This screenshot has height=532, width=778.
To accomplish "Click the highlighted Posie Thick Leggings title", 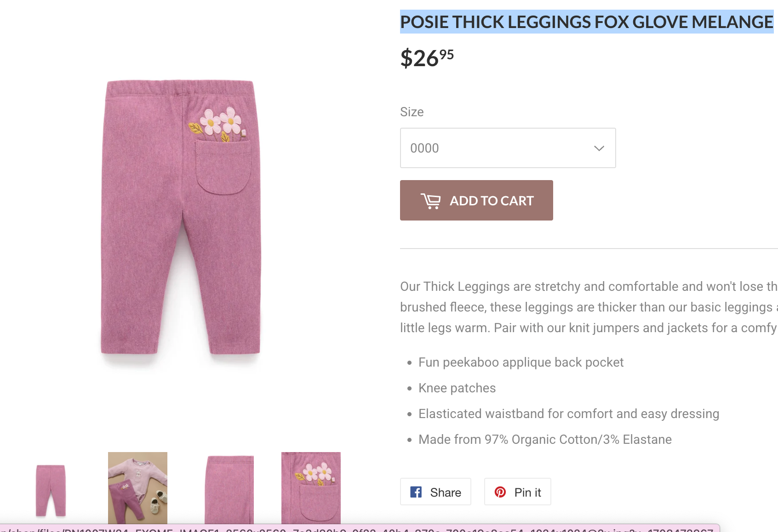I will 587,22.
